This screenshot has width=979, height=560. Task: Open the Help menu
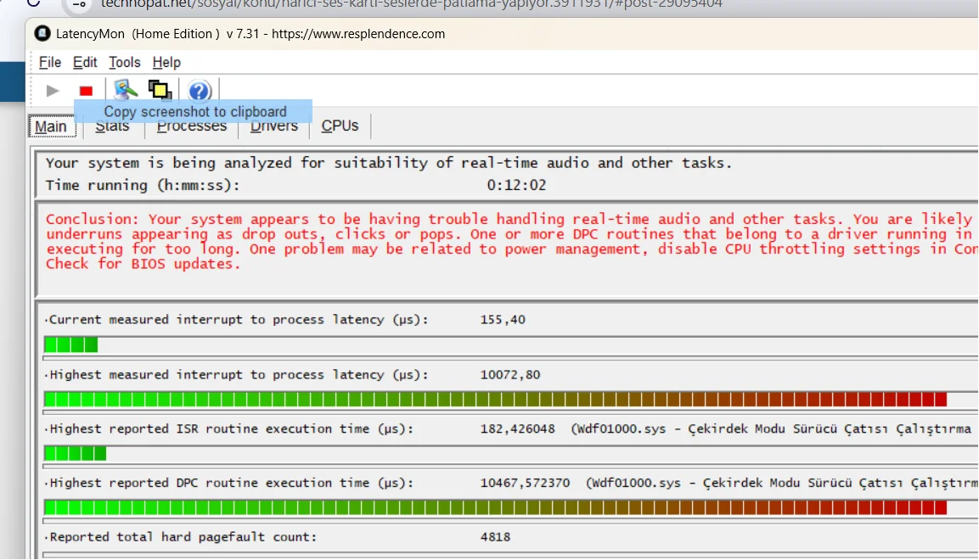(x=166, y=62)
